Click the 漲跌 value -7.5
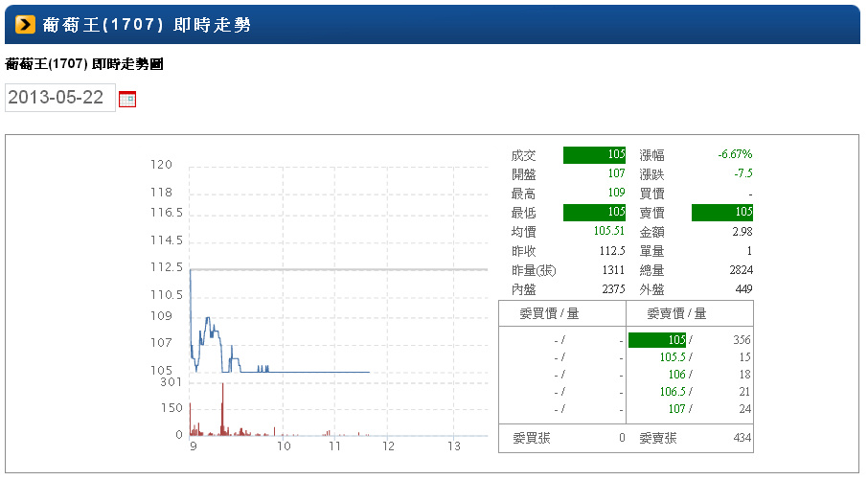 click(x=743, y=173)
